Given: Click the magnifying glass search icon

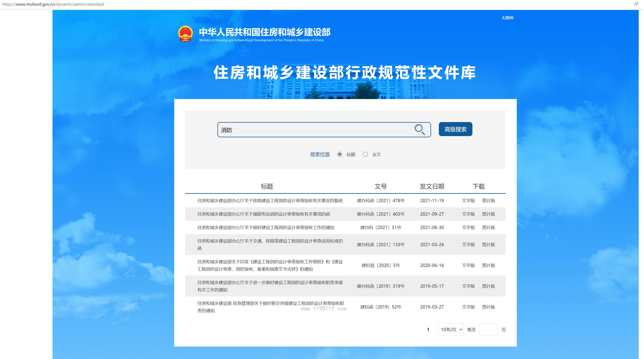Looking at the screenshot, I should point(419,130).
